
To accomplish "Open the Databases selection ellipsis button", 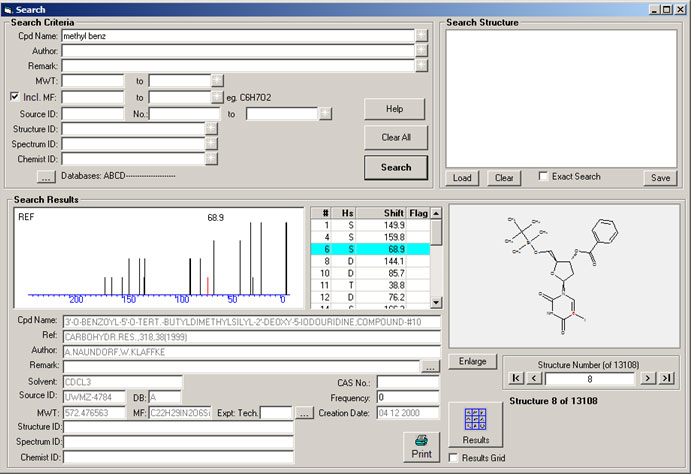I will [46, 176].
